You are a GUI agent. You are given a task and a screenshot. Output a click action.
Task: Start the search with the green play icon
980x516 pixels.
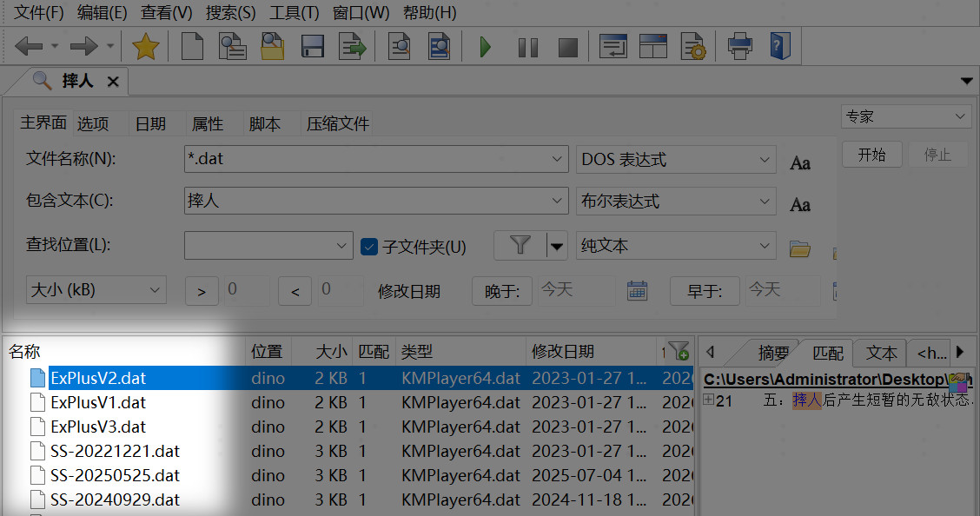coord(486,47)
